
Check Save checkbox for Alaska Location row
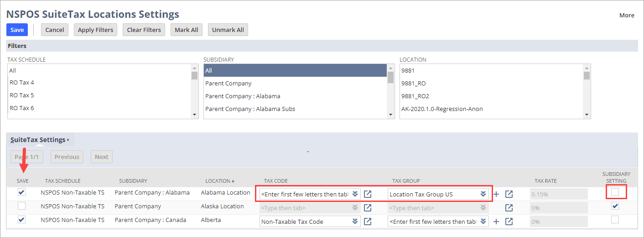(22, 206)
